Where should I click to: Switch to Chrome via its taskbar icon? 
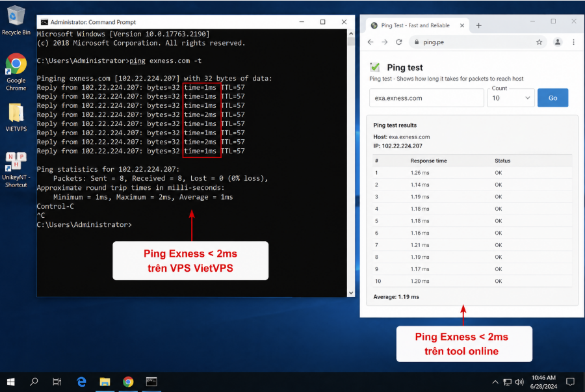click(128, 382)
